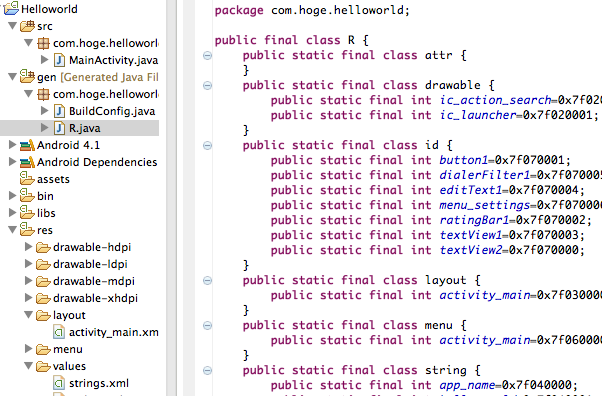The image size is (602, 396).
Task: Click the BuildConfig.java file icon
Action: (x=59, y=111)
